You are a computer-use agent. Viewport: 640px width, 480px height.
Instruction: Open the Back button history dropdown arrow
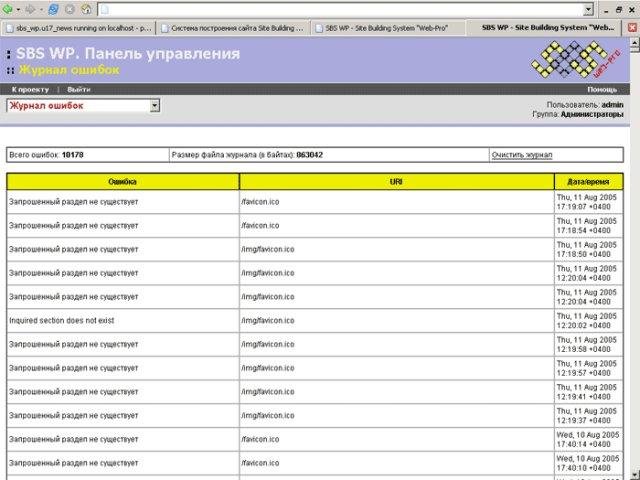coord(18,9)
